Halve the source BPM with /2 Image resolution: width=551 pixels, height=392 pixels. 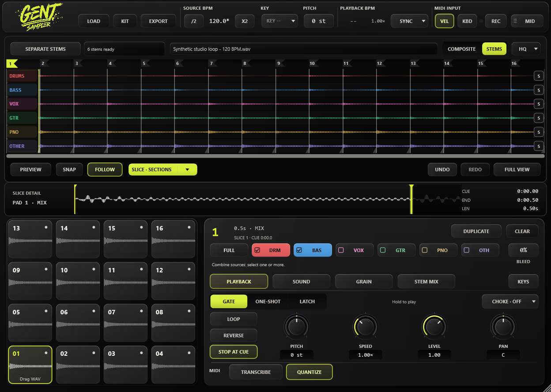(194, 21)
